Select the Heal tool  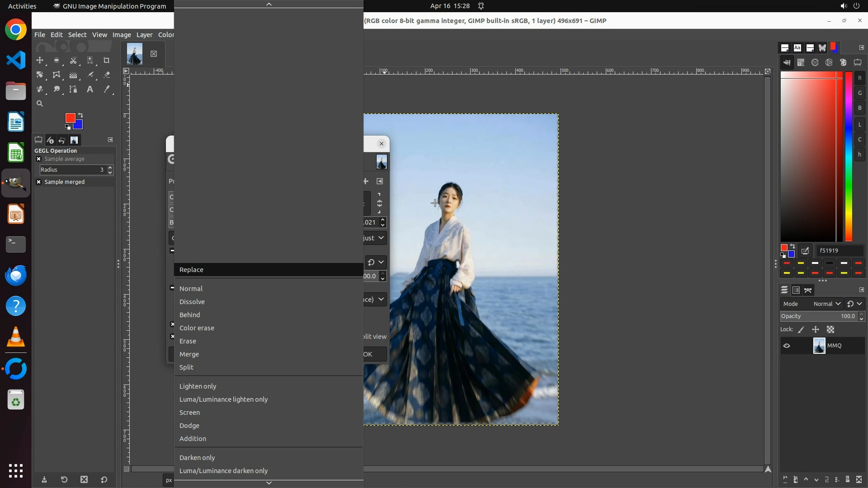(x=40, y=89)
